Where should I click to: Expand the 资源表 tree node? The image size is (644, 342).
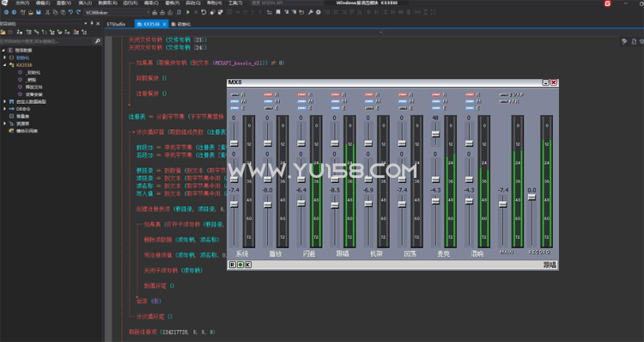(4, 124)
